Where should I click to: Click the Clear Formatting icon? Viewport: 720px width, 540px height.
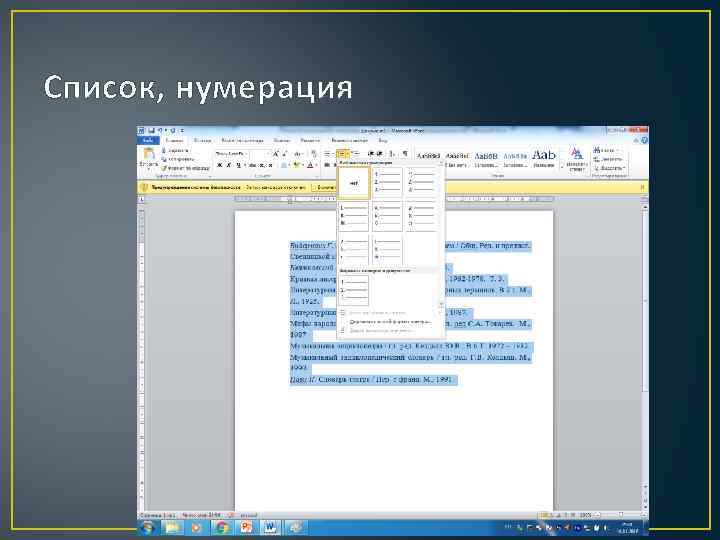(314, 154)
